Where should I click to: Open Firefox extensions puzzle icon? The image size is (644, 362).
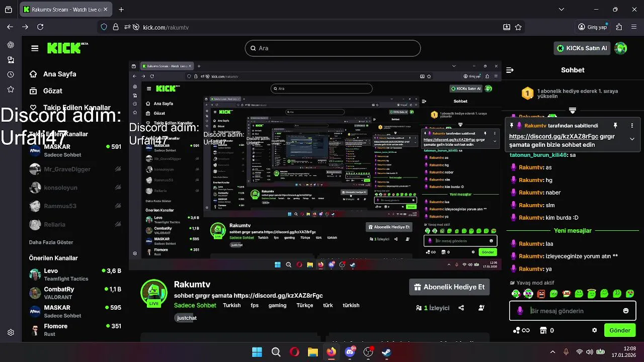tap(619, 27)
